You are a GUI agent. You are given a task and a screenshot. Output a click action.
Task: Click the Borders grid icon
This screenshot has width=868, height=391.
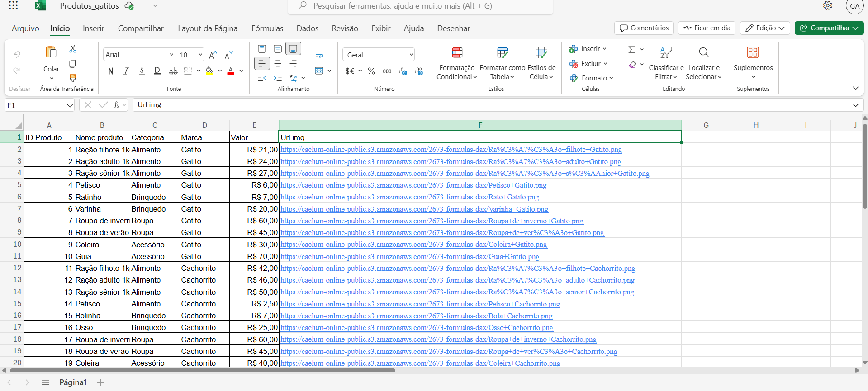click(188, 71)
